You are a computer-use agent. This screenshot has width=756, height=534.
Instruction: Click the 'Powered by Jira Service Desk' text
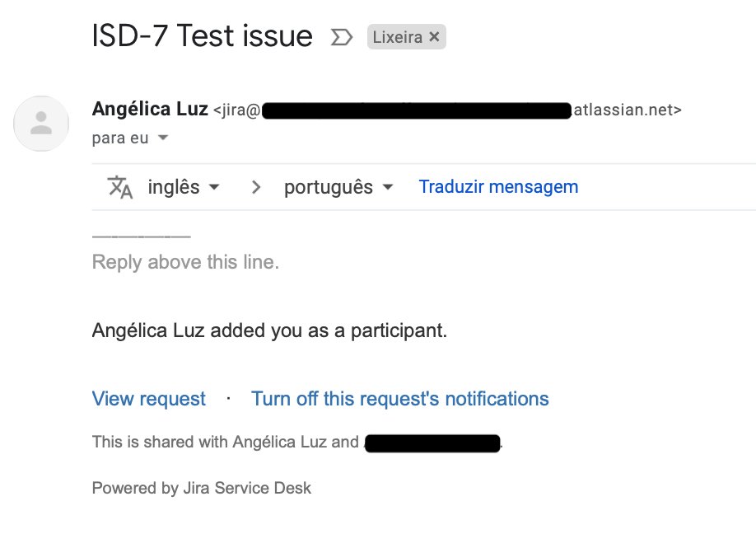(201, 488)
